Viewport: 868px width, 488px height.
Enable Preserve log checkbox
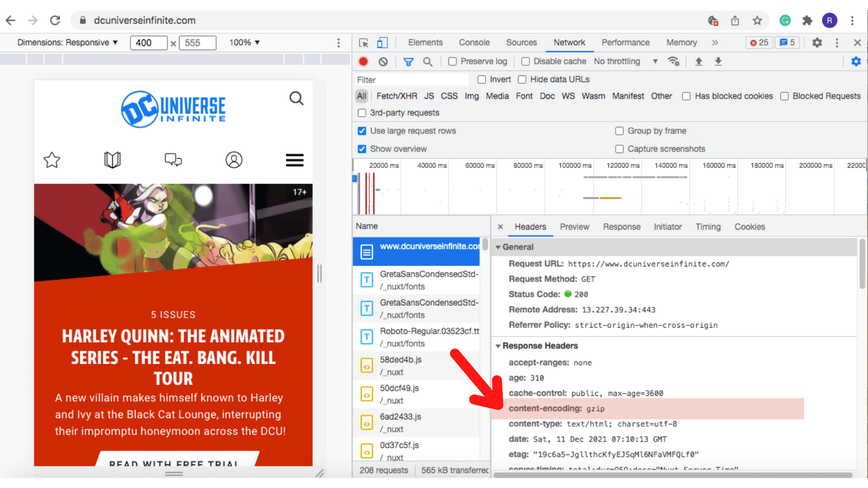[x=453, y=61]
